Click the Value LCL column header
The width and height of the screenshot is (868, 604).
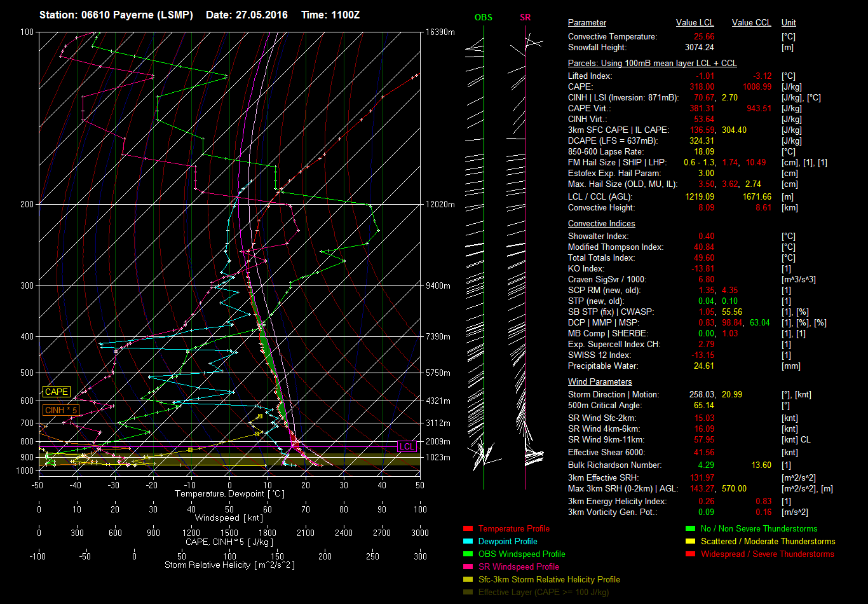pos(695,23)
